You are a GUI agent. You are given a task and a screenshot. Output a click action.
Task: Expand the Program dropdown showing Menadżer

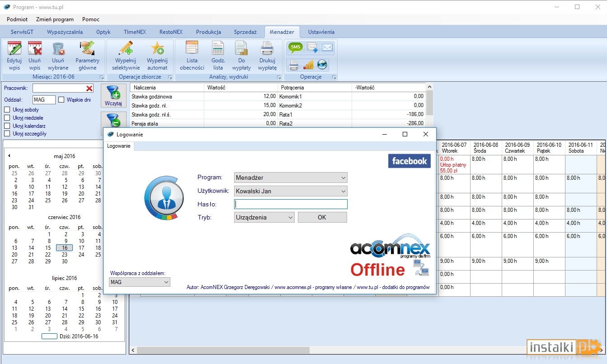point(291,177)
